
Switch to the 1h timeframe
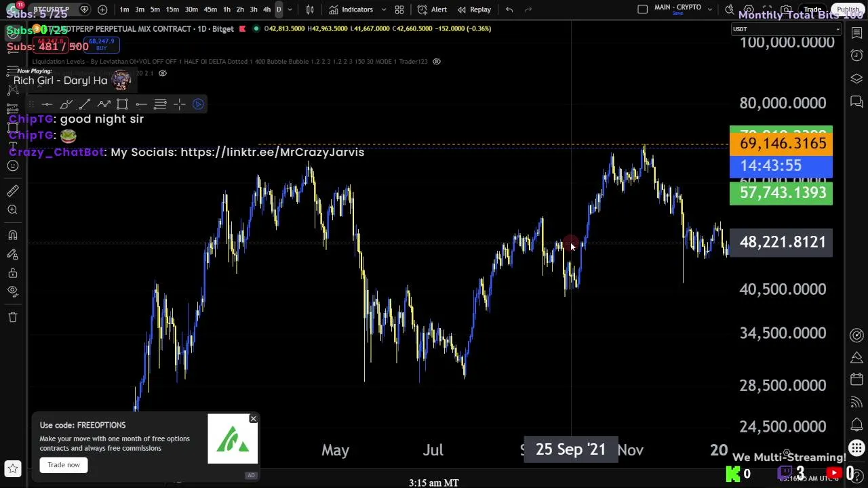point(226,9)
